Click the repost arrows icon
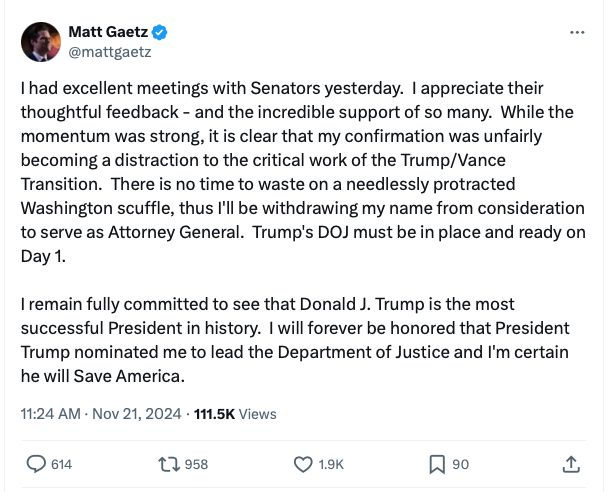Viewport: 613px width, 492px height. tap(169, 464)
